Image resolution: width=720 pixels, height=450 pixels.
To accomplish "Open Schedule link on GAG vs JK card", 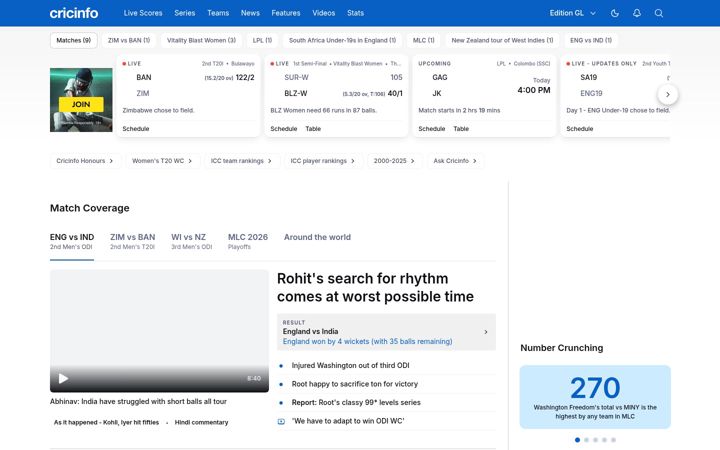I will [x=432, y=129].
